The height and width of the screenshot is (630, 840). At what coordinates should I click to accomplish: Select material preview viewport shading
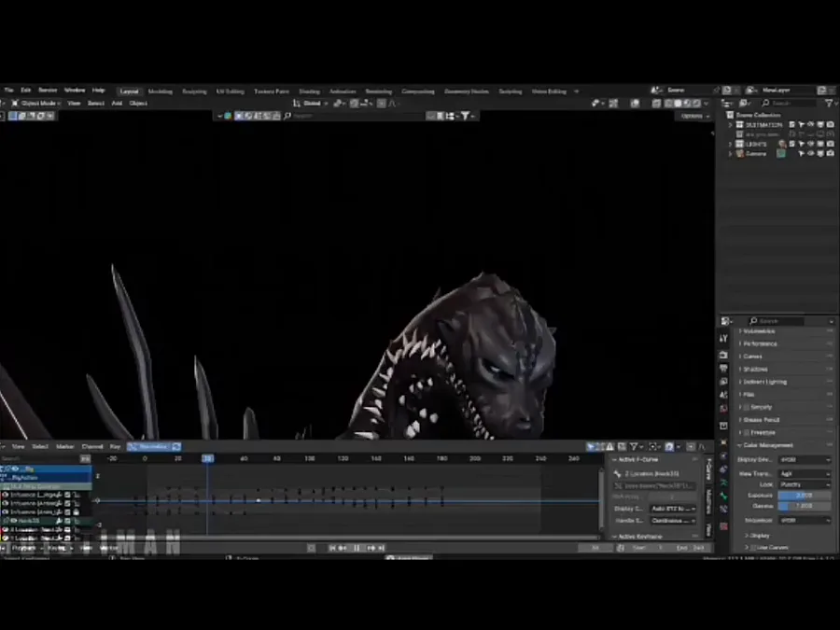[x=687, y=104]
